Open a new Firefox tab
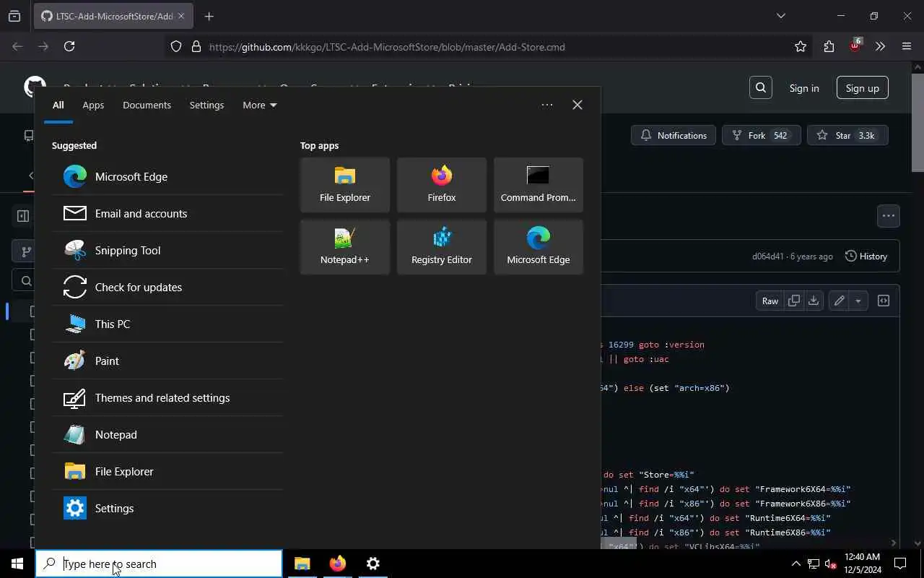Image resolution: width=924 pixels, height=578 pixels. click(209, 16)
